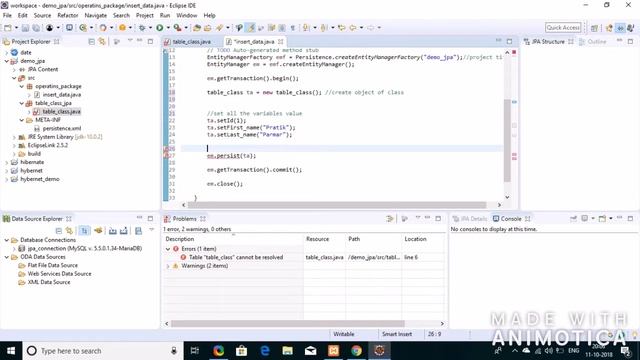This screenshot has width=640, height=360.
Task: Click the Open Perspective icon
Action: pyautogui.click(x=594, y=28)
